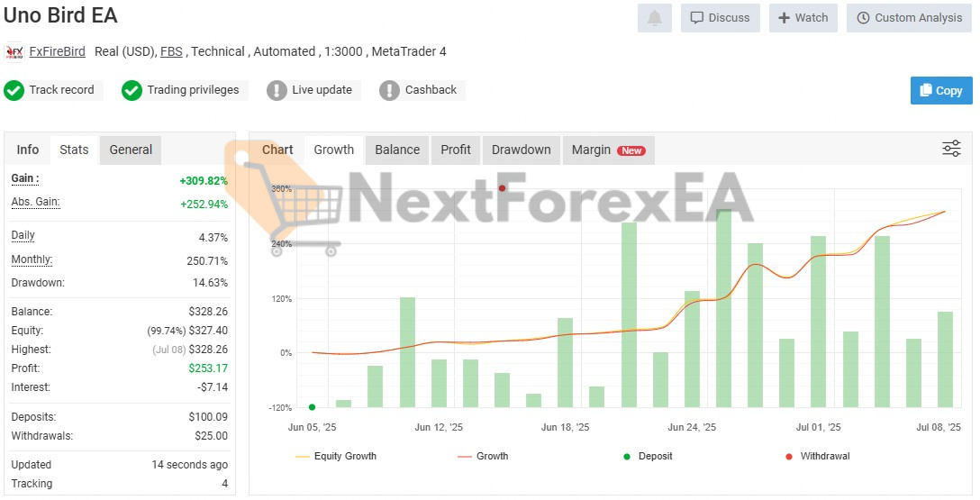This screenshot has width=980, height=500.
Task: Click the Live update warning icon
Action: 277,90
